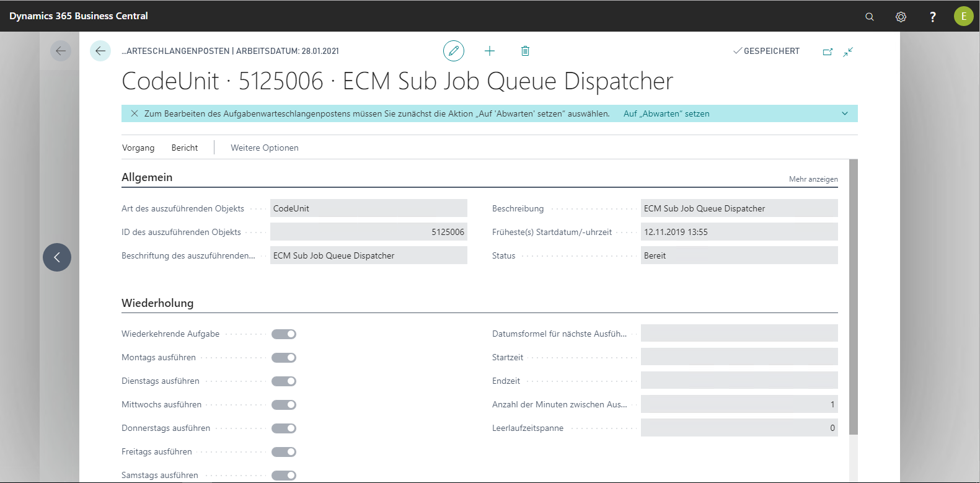980x483 pixels.
Task: Collapse the Wiederholung section header
Action: [x=157, y=303]
